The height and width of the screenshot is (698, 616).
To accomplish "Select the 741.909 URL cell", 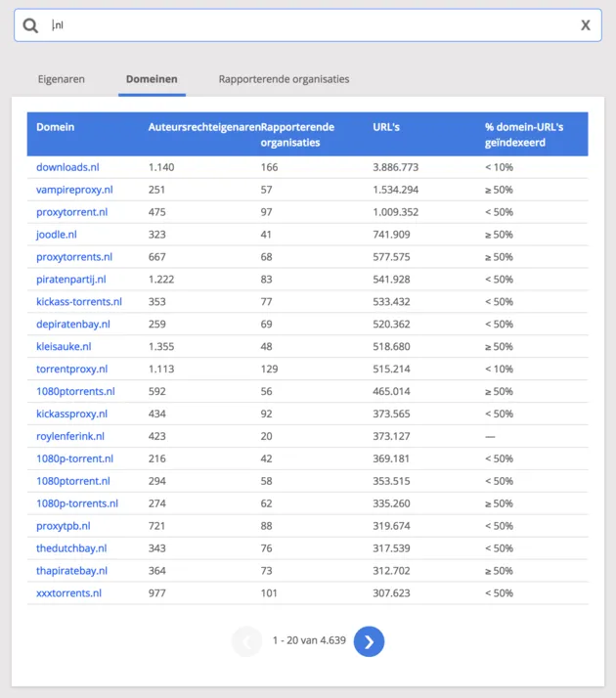I will click(391, 235).
